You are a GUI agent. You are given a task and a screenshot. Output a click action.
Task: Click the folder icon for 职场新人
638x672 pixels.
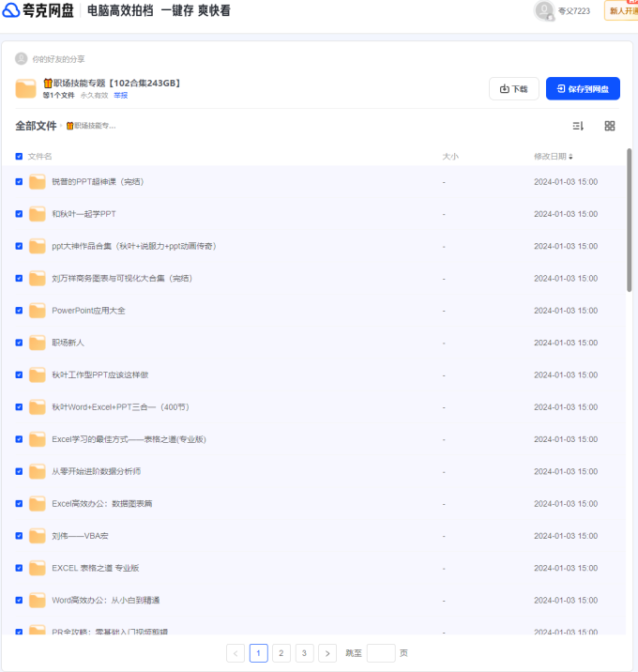(38, 343)
